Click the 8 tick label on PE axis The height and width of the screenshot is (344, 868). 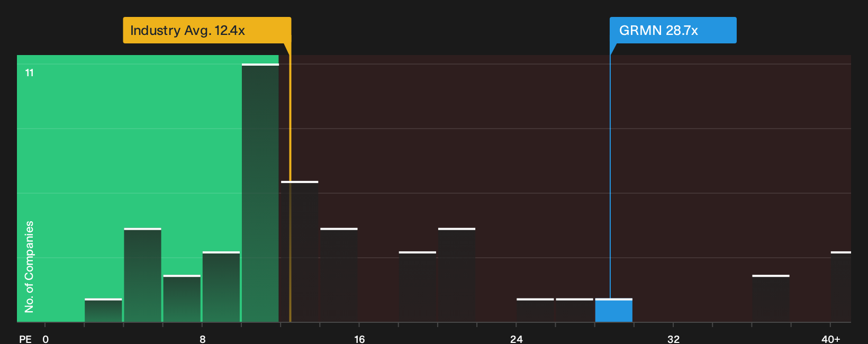203,339
